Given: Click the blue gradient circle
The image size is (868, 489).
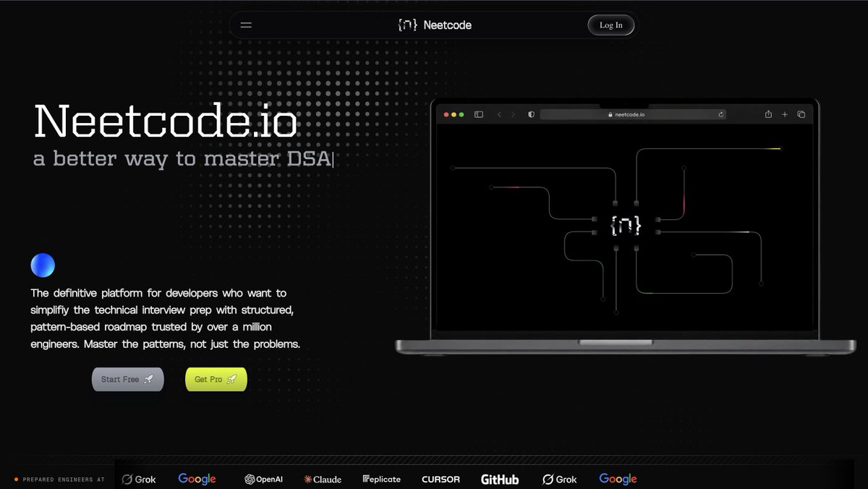Looking at the screenshot, I should (x=43, y=266).
